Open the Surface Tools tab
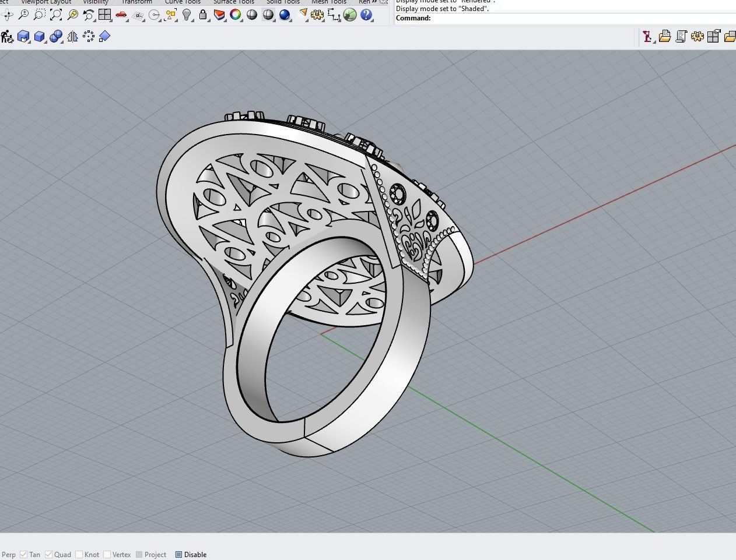Screen dimensions: 736x560 233,2
